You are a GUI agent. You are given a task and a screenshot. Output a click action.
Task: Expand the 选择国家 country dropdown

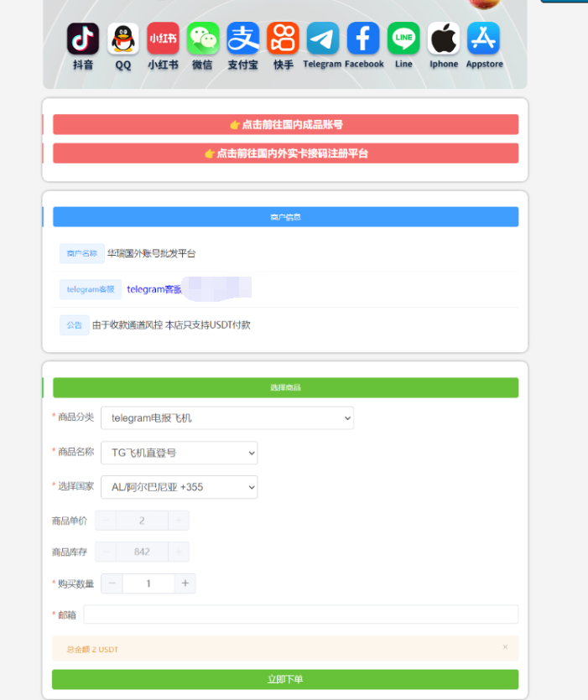180,487
